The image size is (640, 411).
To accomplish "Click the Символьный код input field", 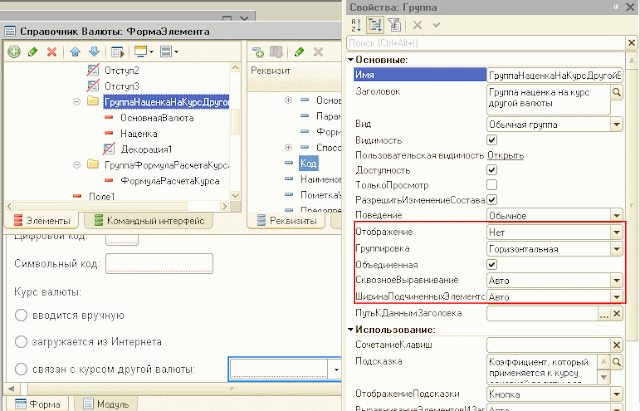I will pos(159,263).
